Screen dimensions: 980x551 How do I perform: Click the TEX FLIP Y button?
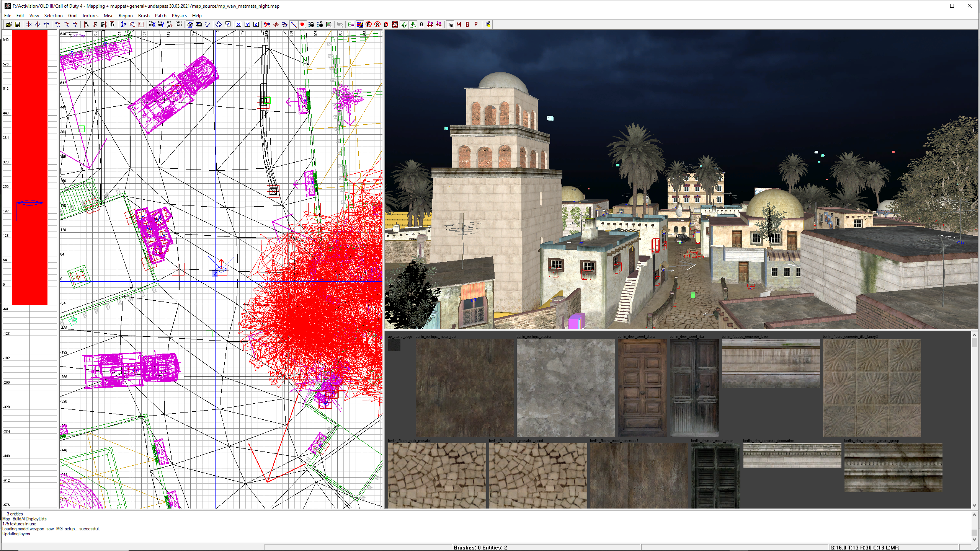(161, 24)
